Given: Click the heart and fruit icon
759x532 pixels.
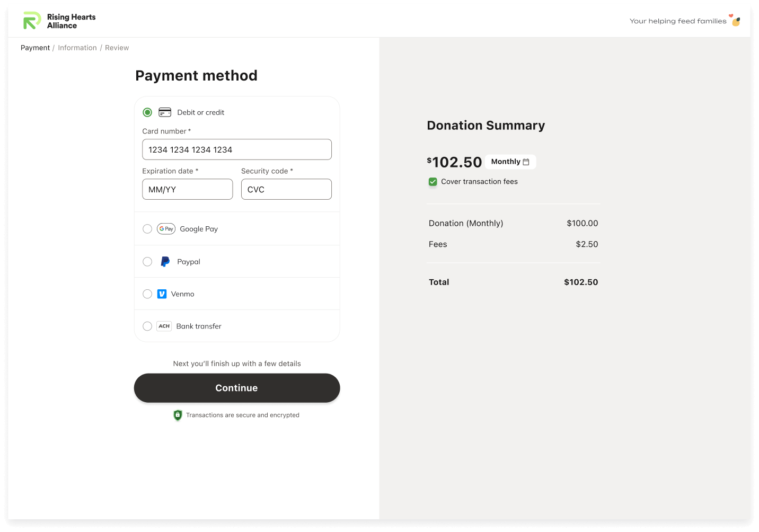Looking at the screenshot, I should click(735, 20).
